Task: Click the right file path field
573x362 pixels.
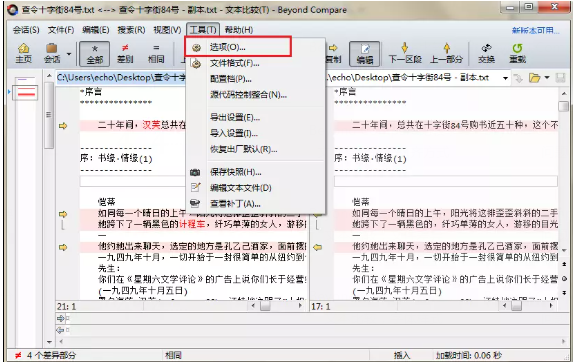Action: (413, 77)
